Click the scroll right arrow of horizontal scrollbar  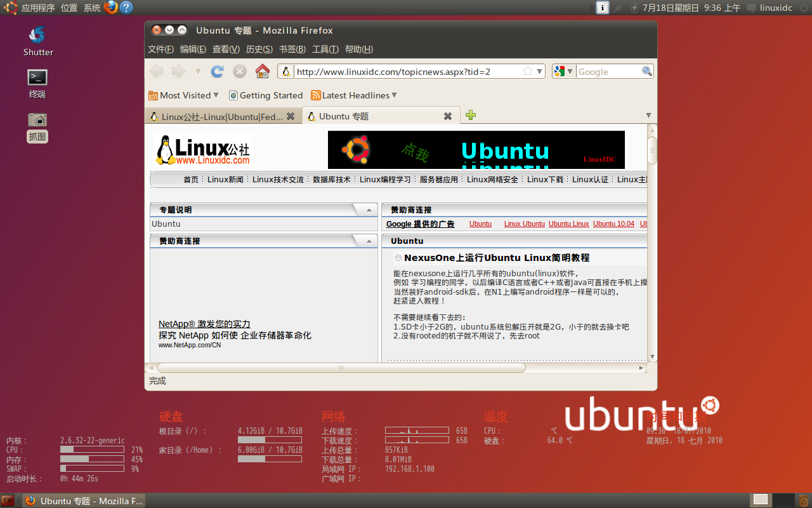click(x=641, y=368)
